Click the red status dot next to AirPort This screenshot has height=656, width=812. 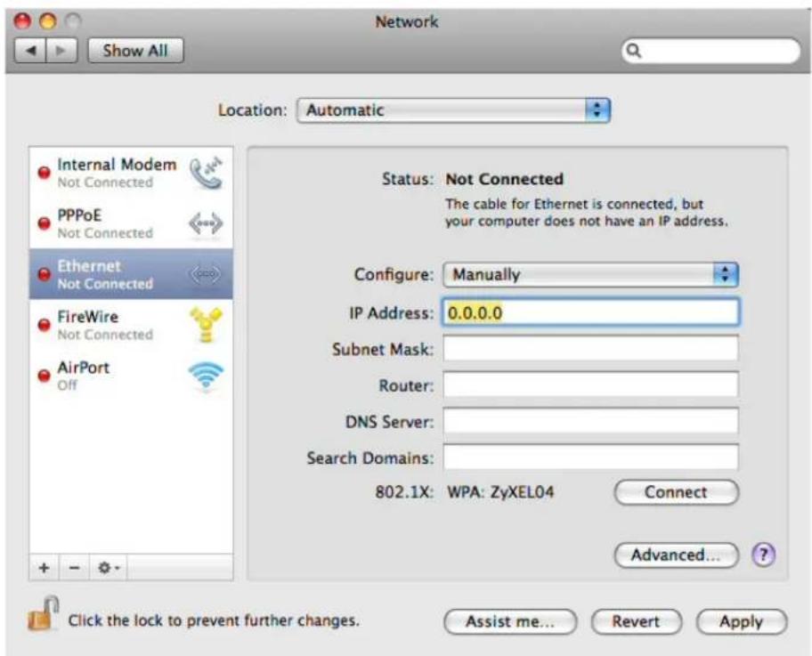[45, 376]
